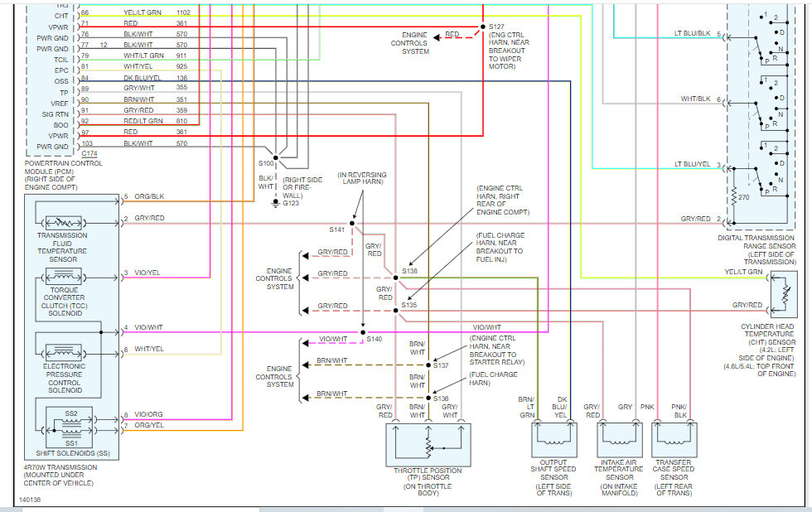Click the 'LT BLU/YEL' range sensor wire label
Screen dimensions: 812x512
pos(693,164)
